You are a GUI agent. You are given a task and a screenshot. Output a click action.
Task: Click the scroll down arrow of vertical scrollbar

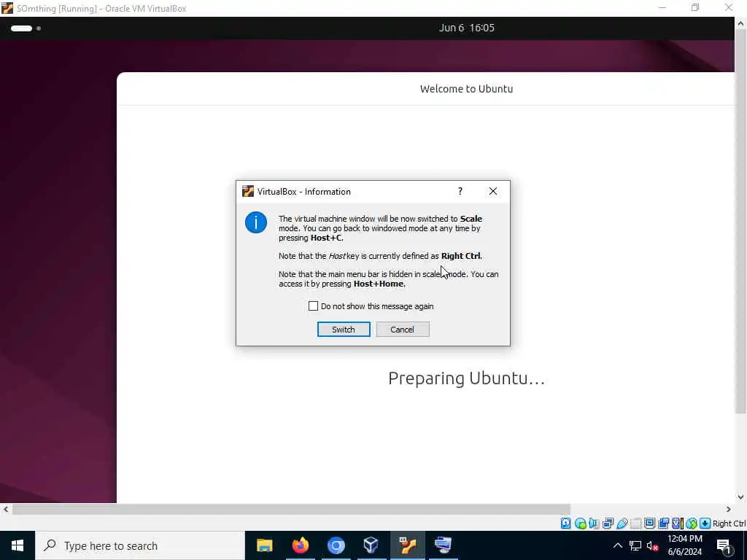741,497
